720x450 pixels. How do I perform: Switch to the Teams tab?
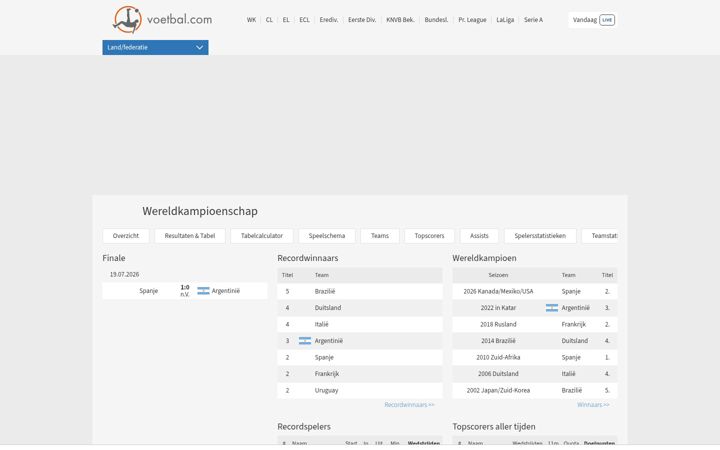(x=380, y=236)
